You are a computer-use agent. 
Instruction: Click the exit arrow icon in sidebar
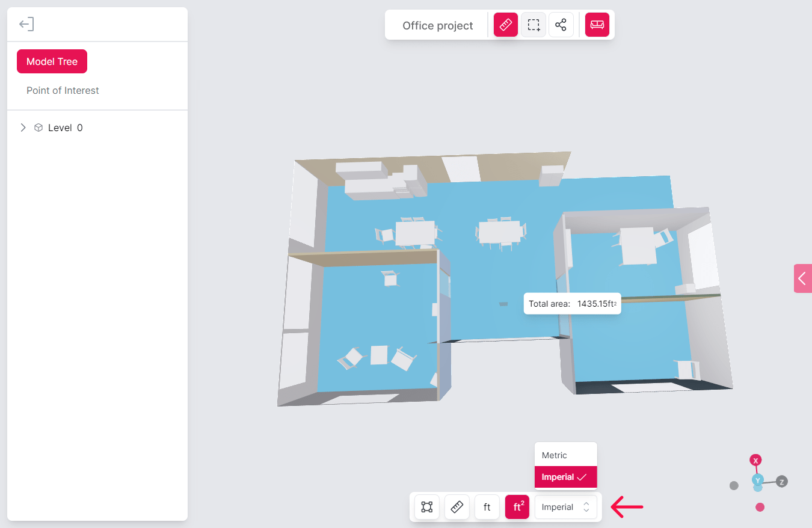click(x=26, y=24)
